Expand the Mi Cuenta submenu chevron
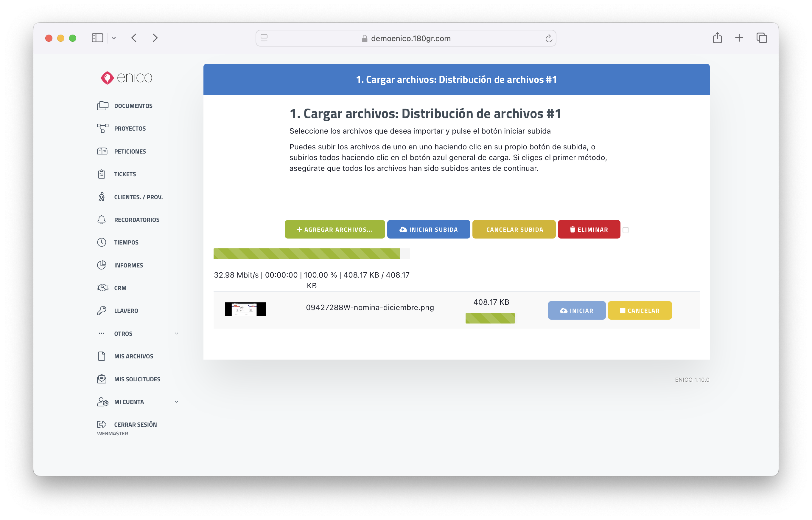Viewport: 812px width, 520px height. [x=176, y=402]
